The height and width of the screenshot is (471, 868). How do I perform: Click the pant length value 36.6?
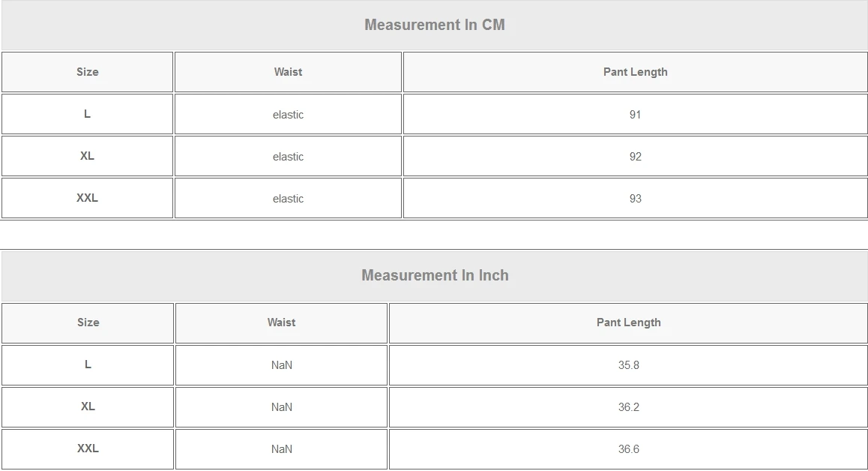[628, 449]
